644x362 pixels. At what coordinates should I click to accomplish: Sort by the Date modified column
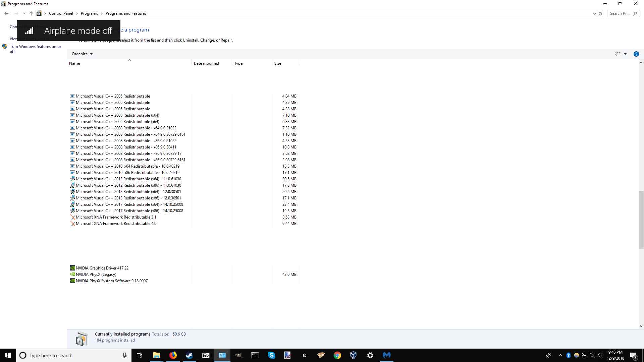(x=212, y=63)
